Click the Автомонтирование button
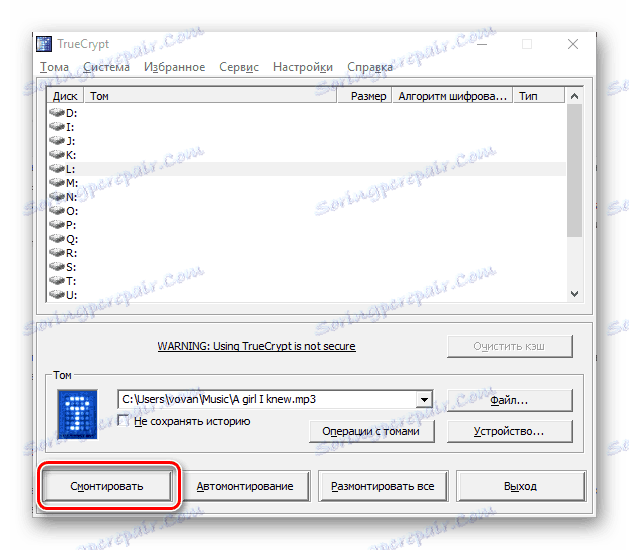The height and width of the screenshot is (550, 629). click(245, 486)
